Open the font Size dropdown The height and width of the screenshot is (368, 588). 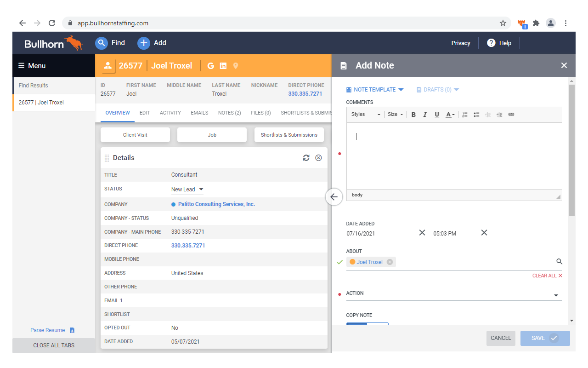click(x=395, y=115)
